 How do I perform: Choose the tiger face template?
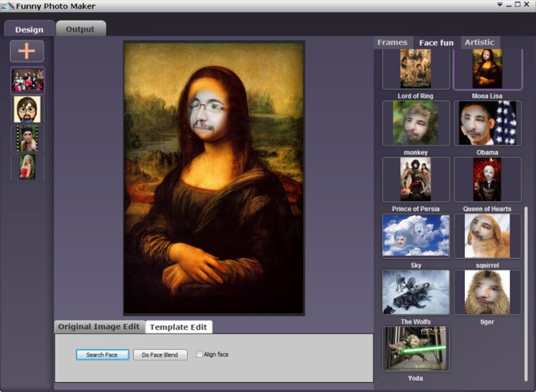coord(488,292)
